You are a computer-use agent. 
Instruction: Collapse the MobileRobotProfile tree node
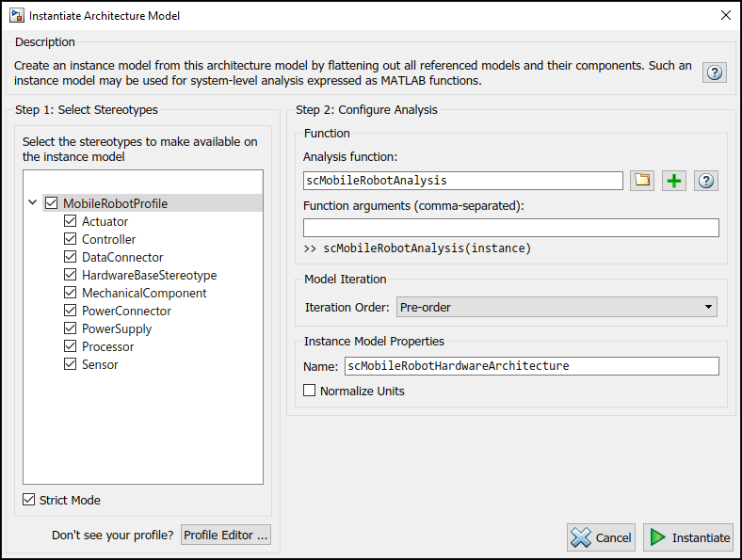(33, 203)
